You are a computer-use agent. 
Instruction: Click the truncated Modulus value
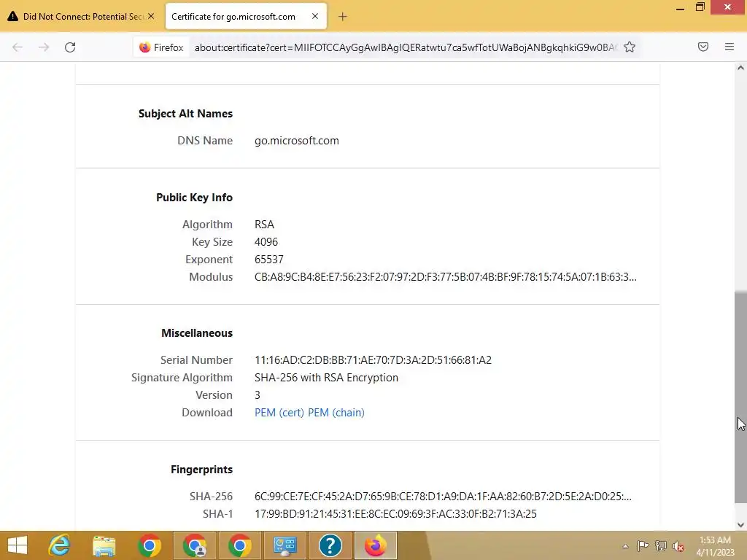[446, 276]
